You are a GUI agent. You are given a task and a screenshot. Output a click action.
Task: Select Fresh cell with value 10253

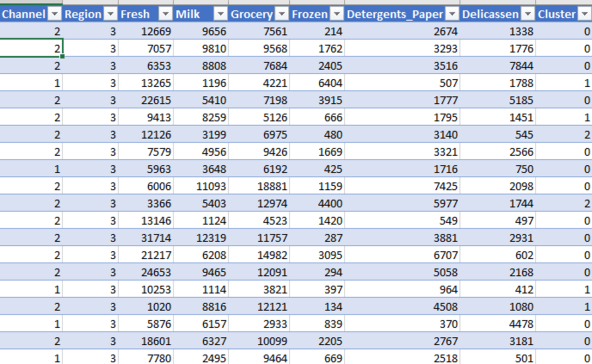pyautogui.click(x=146, y=290)
